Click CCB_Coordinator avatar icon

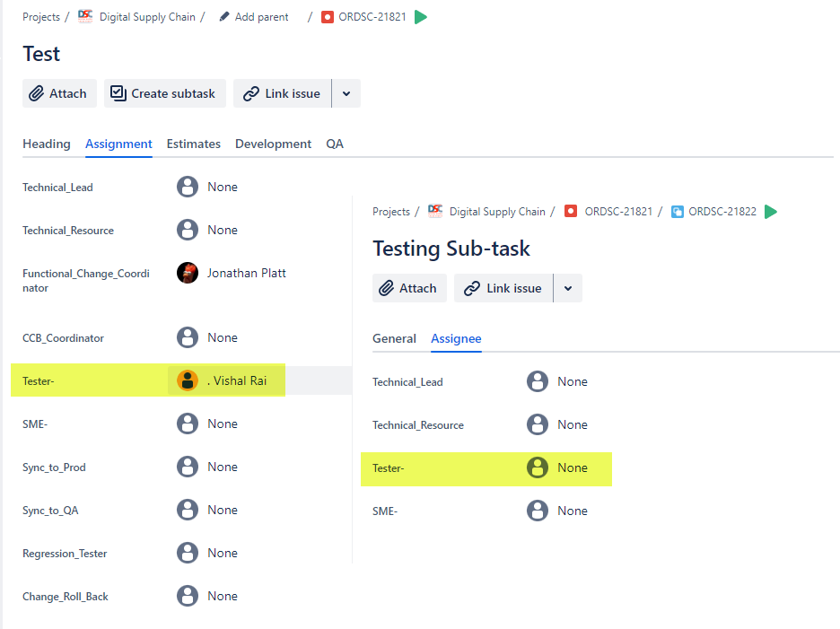pyautogui.click(x=188, y=337)
